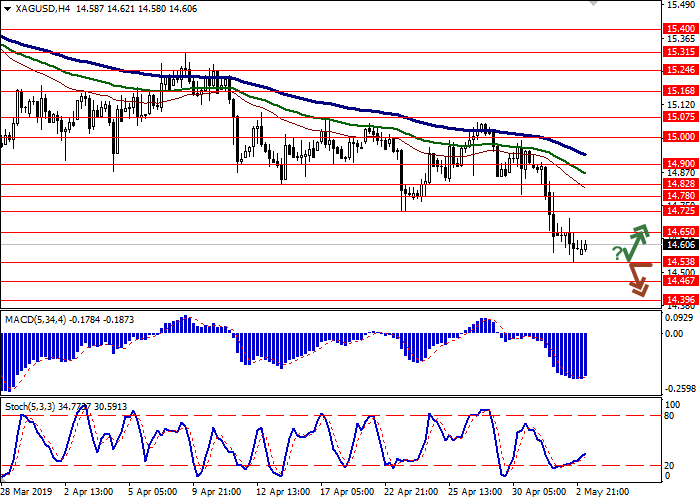700x500 pixels.
Task: Click the red downward arrow
Action: point(638,281)
